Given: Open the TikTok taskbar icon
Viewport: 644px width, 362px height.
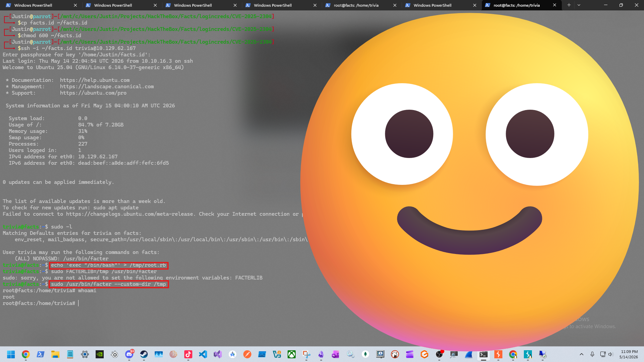Looking at the screenshot, I should pos(188,354).
